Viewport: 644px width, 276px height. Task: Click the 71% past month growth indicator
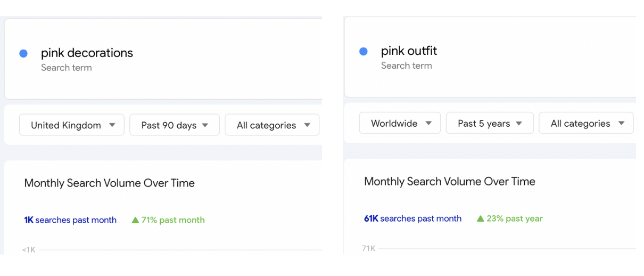[x=168, y=220]
